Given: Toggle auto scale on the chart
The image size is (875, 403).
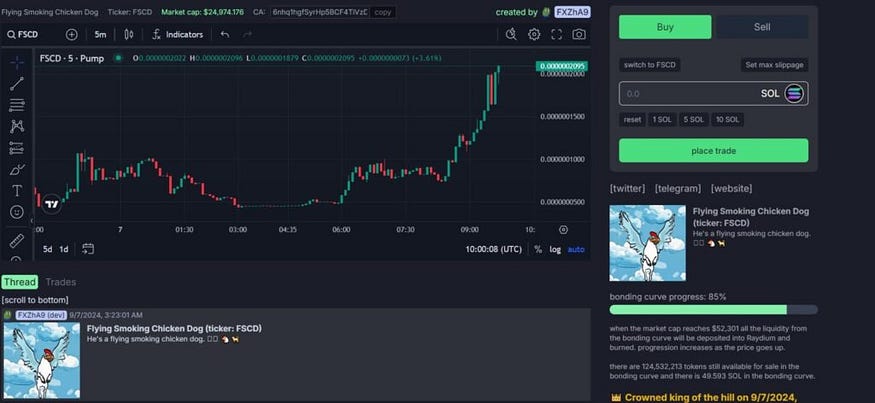Looking at the screenshot, I should click(x=576, y=250).
